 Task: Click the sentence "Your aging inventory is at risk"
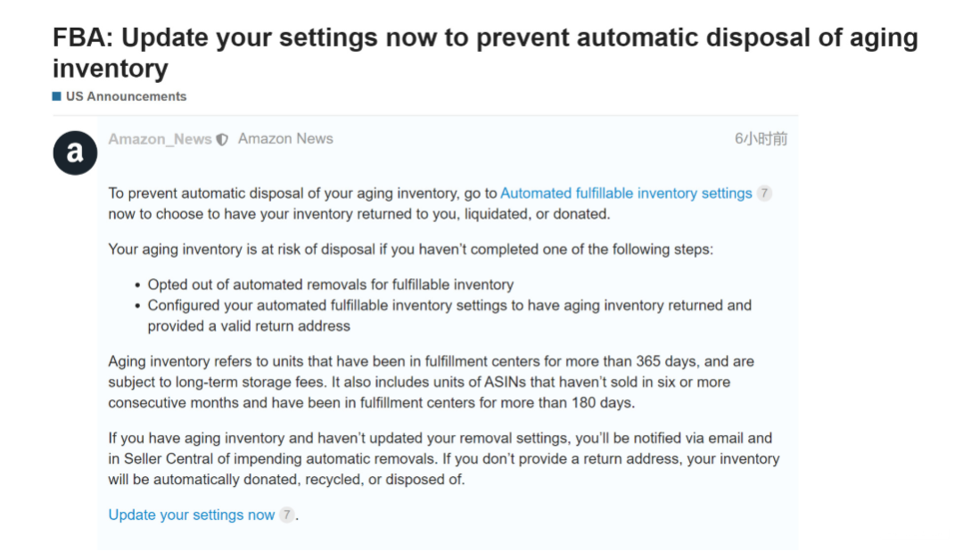pos(410,249)
